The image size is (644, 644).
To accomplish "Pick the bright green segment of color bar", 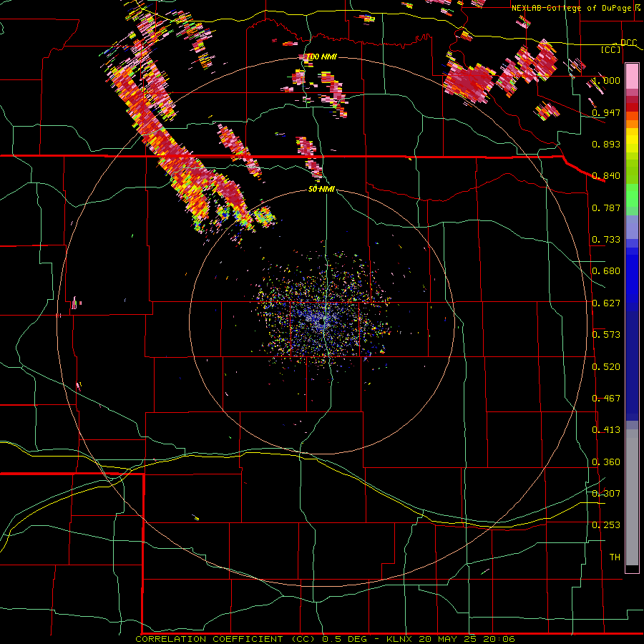I will coord(632,195).
